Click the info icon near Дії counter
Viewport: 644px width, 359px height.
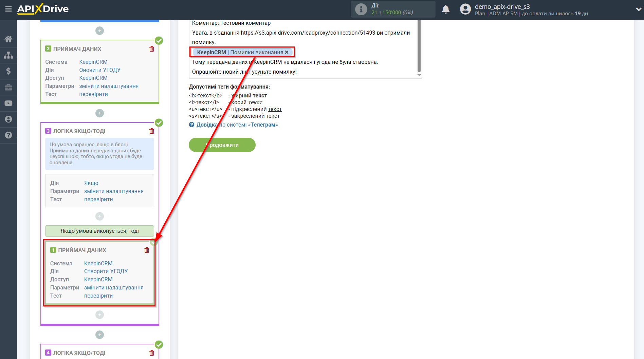coord(361,9)
